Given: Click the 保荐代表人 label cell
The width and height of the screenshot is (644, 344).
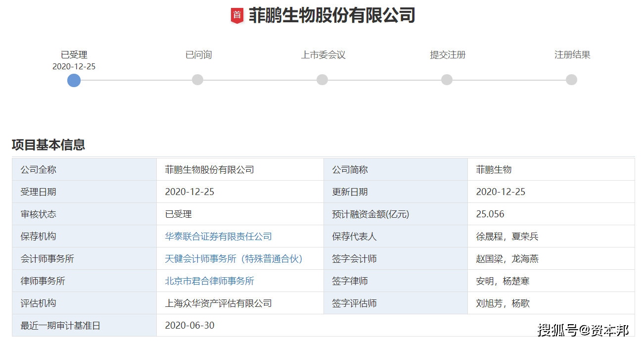Looking at the screenshot, I should 396,236.
